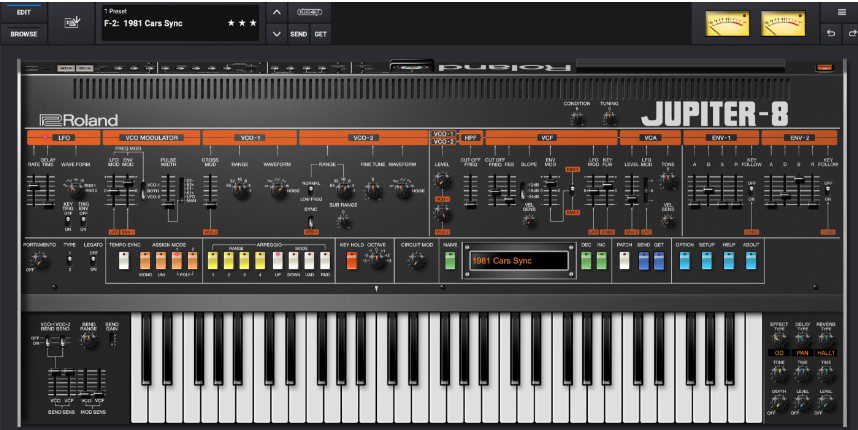Toggle the LFO Trig Env switch
The image size is (858, 430).
[83, 220]
